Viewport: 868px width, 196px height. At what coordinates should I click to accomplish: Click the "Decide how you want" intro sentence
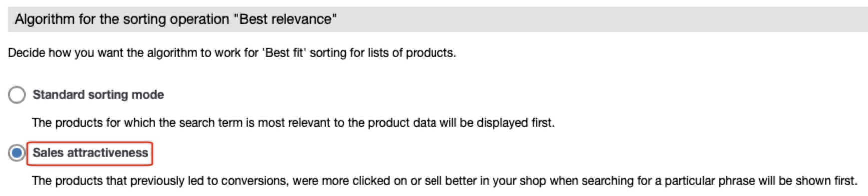tap(232, 53)
